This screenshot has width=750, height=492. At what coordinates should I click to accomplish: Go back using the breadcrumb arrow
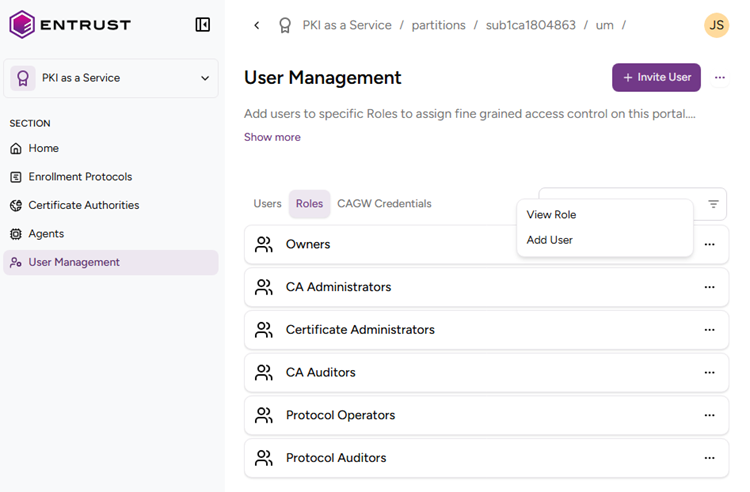click(x=257, y=25)
